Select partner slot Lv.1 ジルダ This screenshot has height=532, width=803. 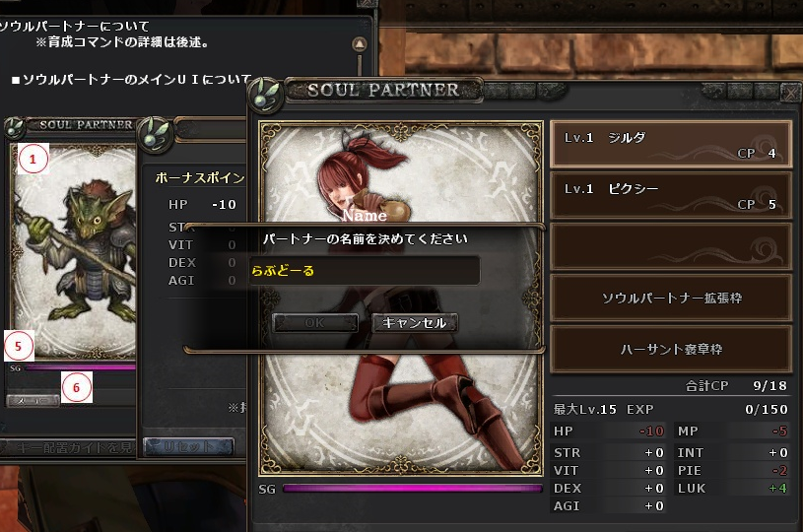(671, 145)
